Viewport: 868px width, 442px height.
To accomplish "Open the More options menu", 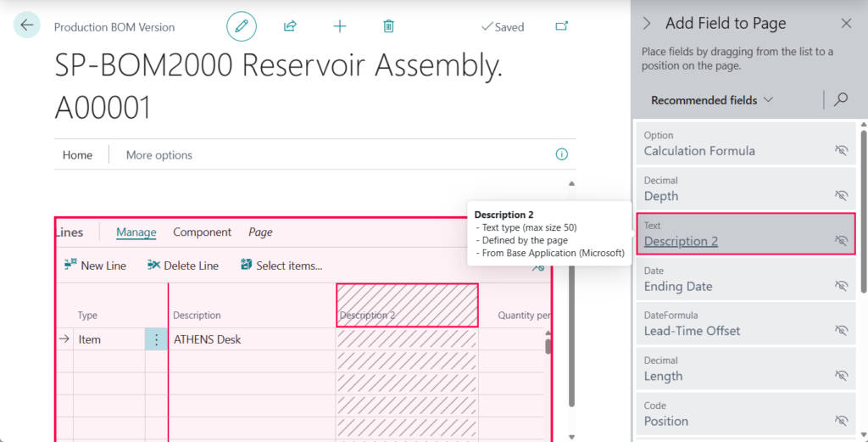I will pos(159,155).
